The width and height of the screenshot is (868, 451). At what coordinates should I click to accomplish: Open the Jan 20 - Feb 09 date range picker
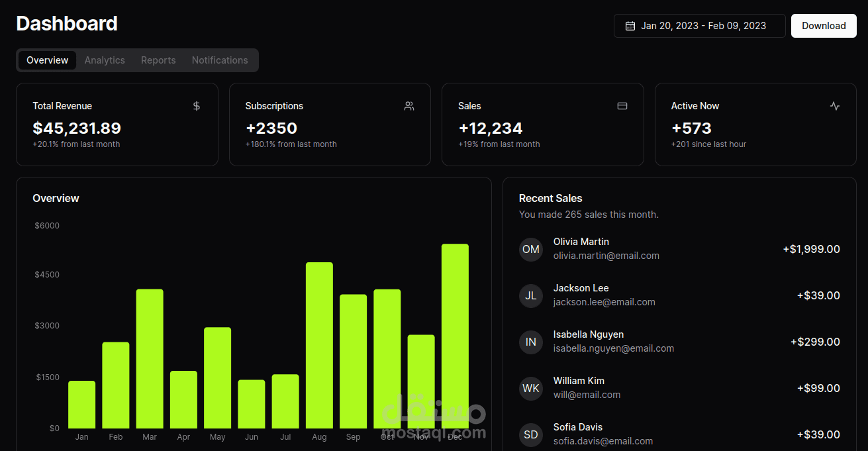coord(700,26)
